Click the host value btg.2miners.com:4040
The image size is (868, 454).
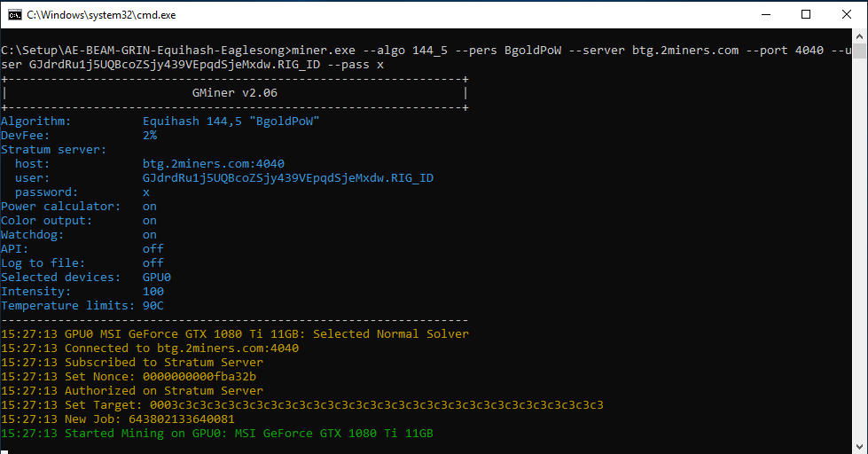(213, 164)
